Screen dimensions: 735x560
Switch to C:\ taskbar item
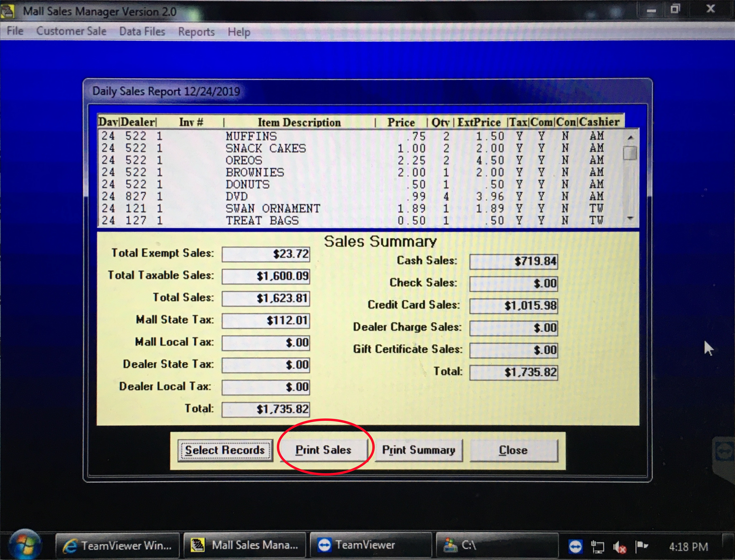coord(497,545)
